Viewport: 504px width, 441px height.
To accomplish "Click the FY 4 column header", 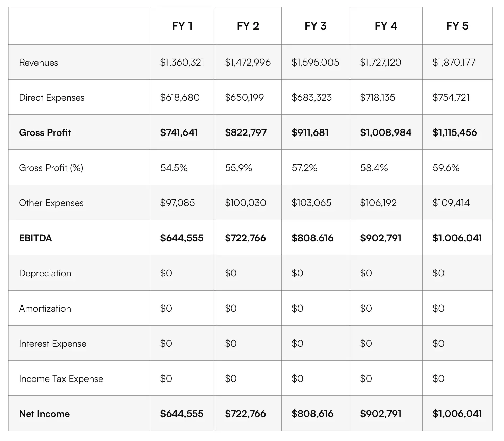I will tap(386, 26).
